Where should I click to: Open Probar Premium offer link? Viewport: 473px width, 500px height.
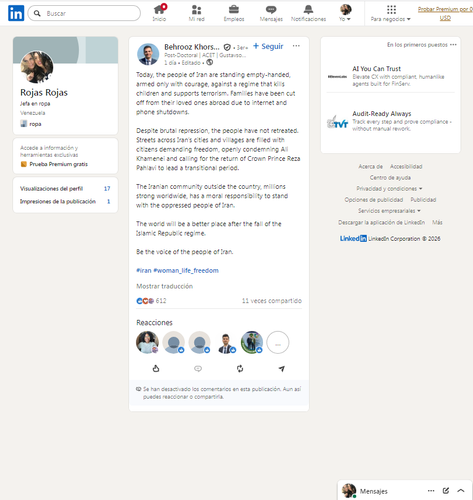click(x=445, y=14)
